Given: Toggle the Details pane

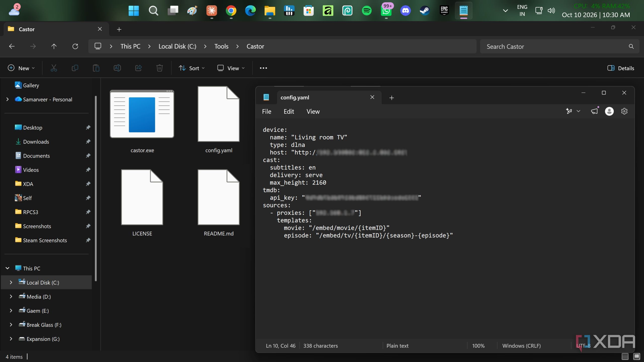Looking at the screenshot, I should [x=621, y=68].
